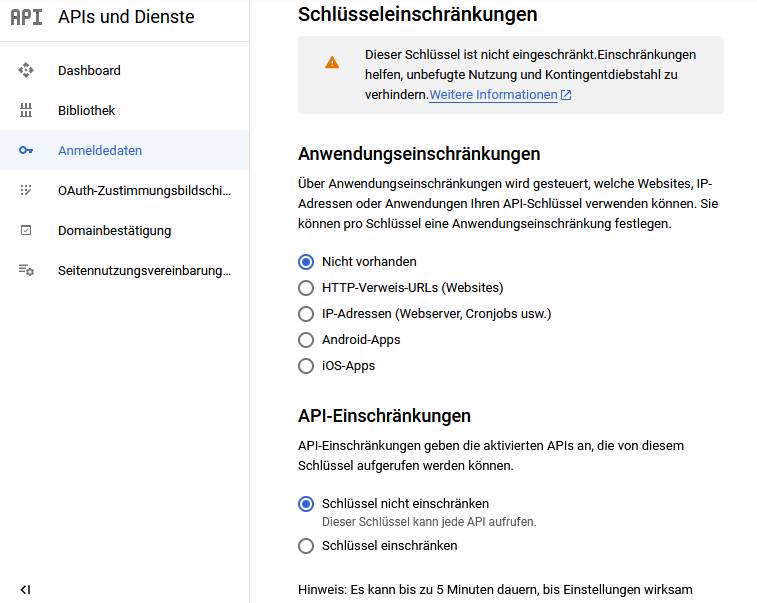757x603 pixels.
Task: Click the Domainbestätigung checkbox icon
Action: pyautogui.click(x=26, y=230)
